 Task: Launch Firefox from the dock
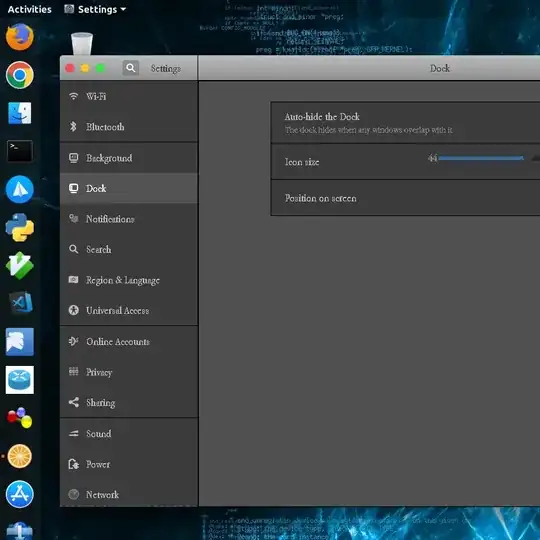point(20,37)
